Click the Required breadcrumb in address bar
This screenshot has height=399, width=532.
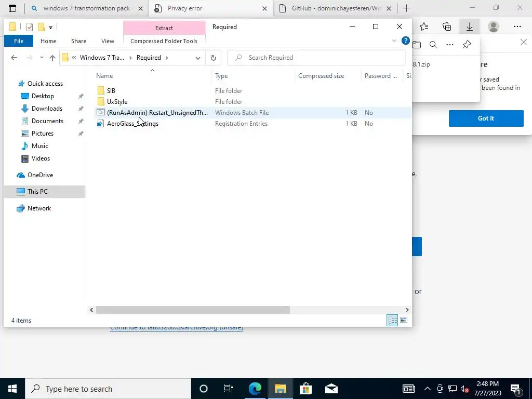149,58
